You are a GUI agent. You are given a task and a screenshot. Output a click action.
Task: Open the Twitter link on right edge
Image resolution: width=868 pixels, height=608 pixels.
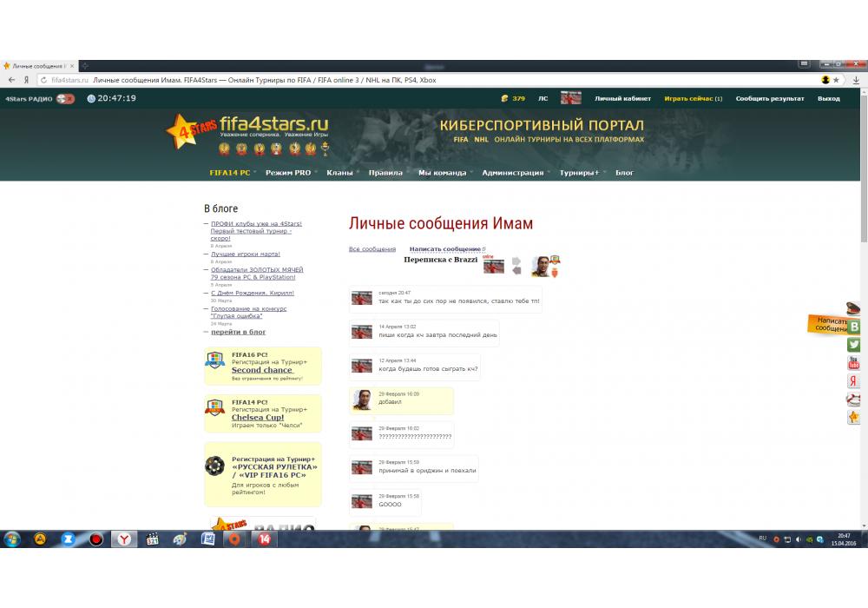[854, 345]
